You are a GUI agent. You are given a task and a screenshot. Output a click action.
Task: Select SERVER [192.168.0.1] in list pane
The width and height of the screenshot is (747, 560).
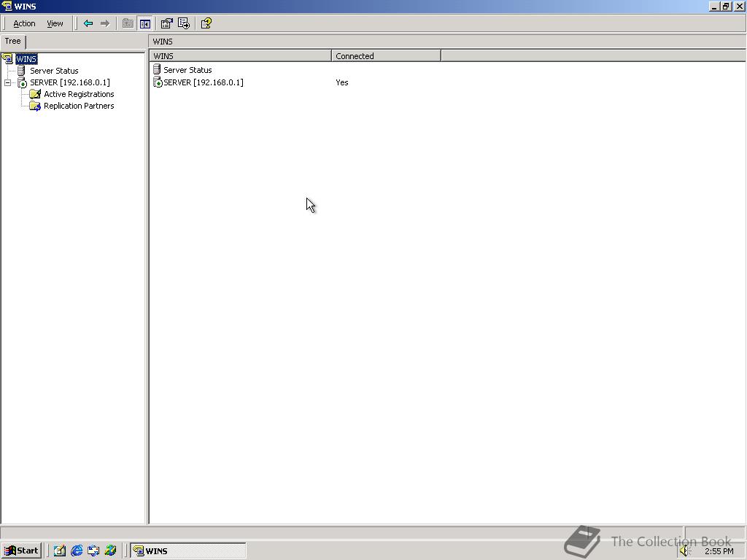coord(204,82)
